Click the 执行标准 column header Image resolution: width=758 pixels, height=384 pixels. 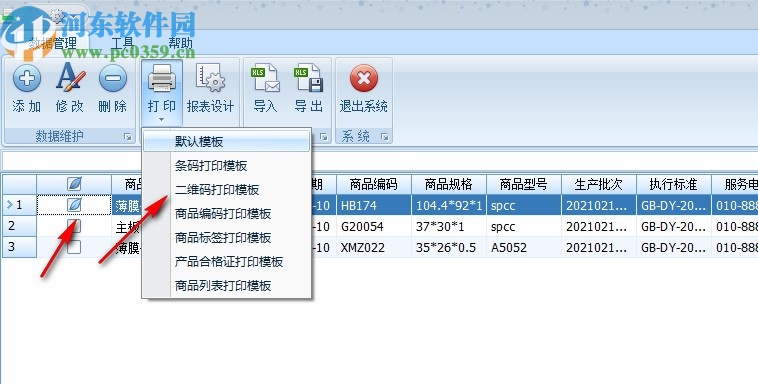click(x=673, y=184)
